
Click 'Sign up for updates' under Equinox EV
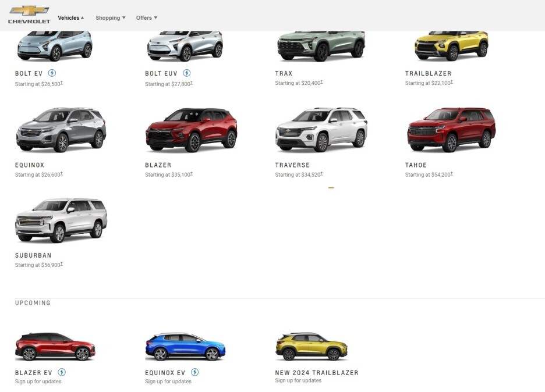tap(168, 381)
